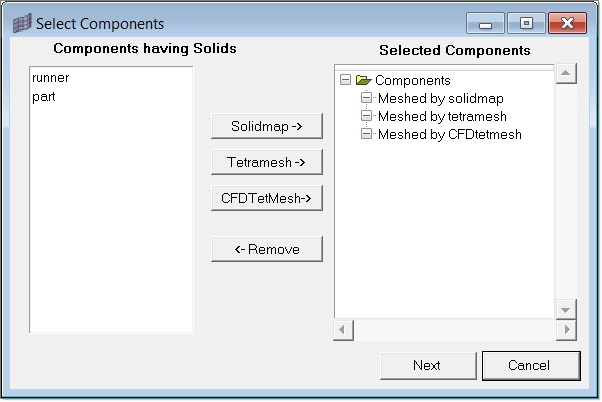602x402 pixels.
Task: Select the 'Meshed by CFDtetmesh' tree item
Action: pos(449,134)
